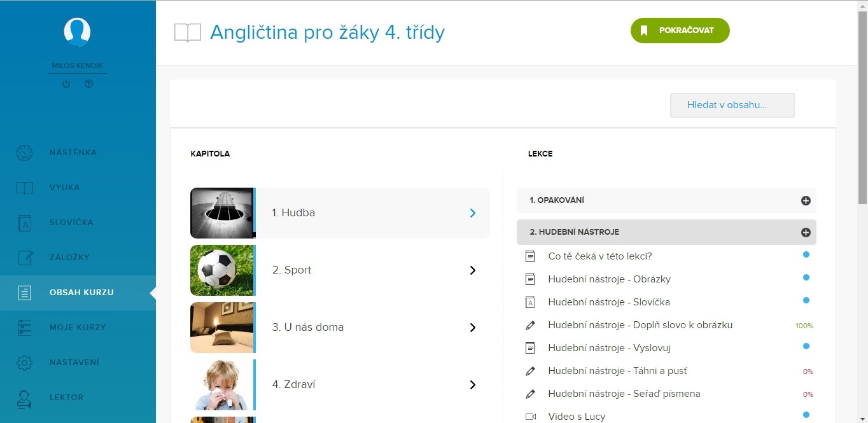Open the Nastavení gear icon
The image size is (868, 423).
24,363
